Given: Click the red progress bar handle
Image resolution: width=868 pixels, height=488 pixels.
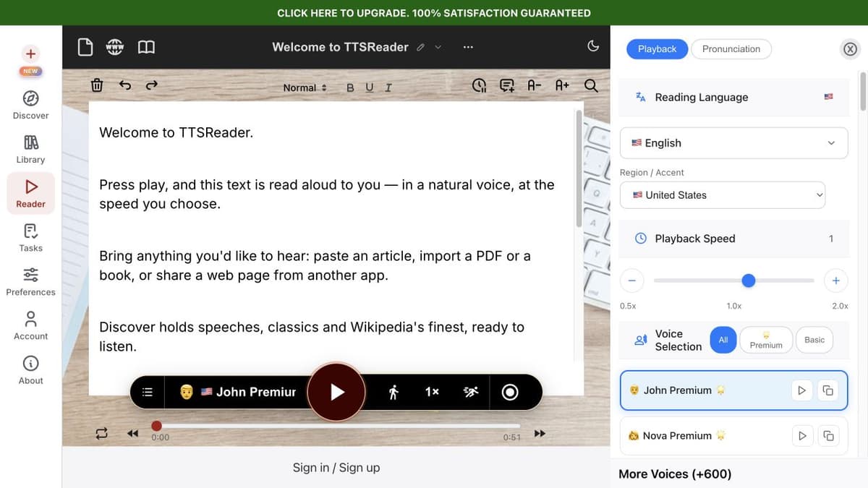Looking at the screenshot, I should 157,427.
